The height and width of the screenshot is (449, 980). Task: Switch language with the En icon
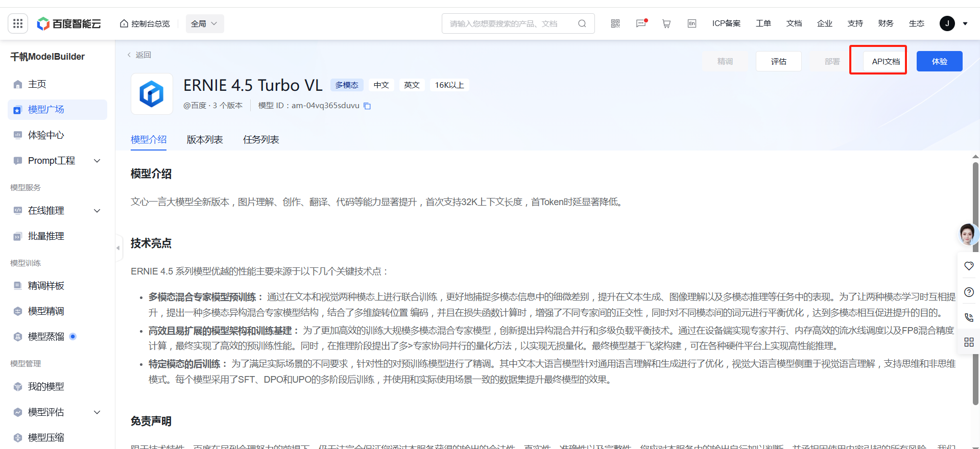coord(692,23)
